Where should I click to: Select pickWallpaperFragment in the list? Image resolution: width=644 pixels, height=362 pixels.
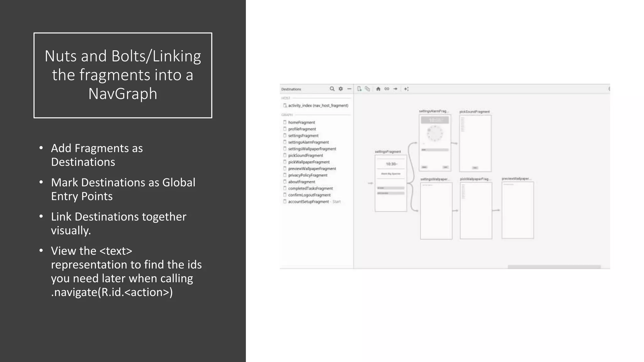308,162
